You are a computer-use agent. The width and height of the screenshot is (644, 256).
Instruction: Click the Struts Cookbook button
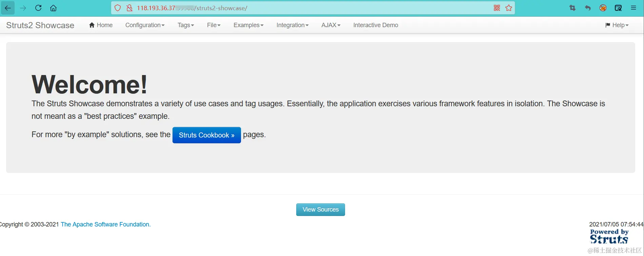(207, 135)
